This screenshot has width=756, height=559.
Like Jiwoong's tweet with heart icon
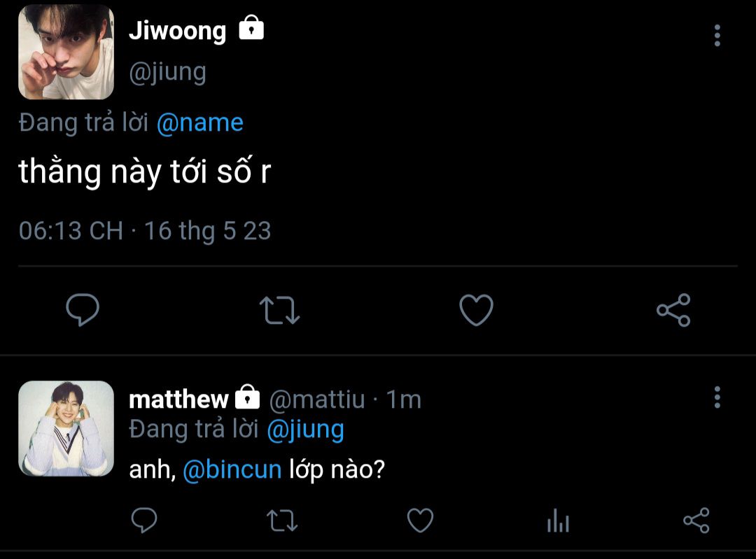pyautogui.click(x=477, y=310)
